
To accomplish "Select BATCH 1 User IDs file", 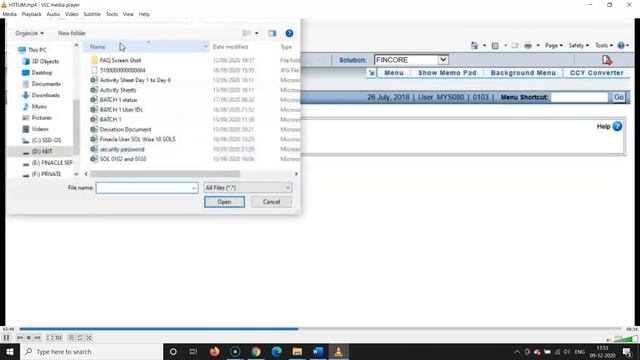I will click(x=121, y=109).
